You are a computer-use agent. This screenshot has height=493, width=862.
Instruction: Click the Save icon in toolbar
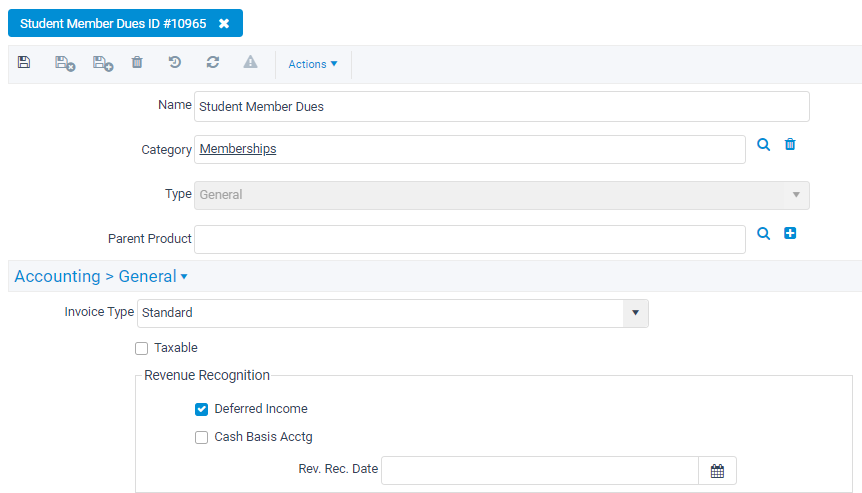click(x=24, y=62)
